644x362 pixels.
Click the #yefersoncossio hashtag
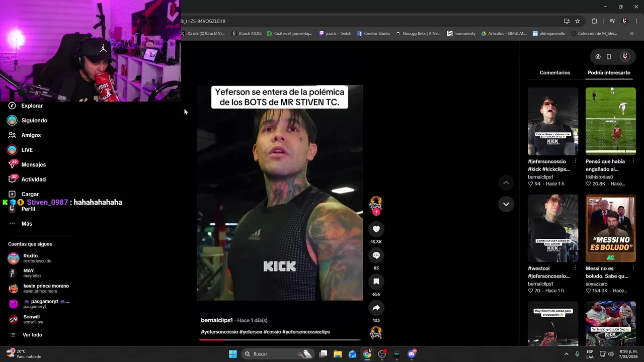pyautogui.click(x=219, y=332)
